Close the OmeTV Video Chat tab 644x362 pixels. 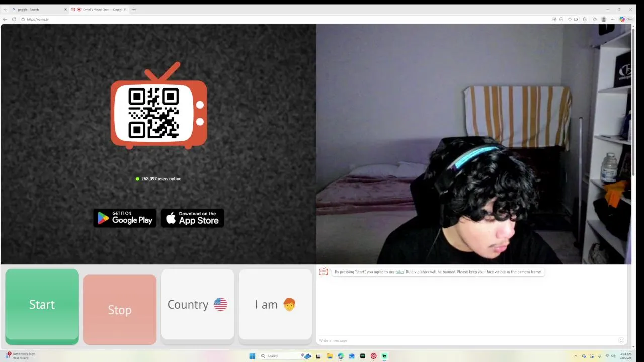click(125, 9)
